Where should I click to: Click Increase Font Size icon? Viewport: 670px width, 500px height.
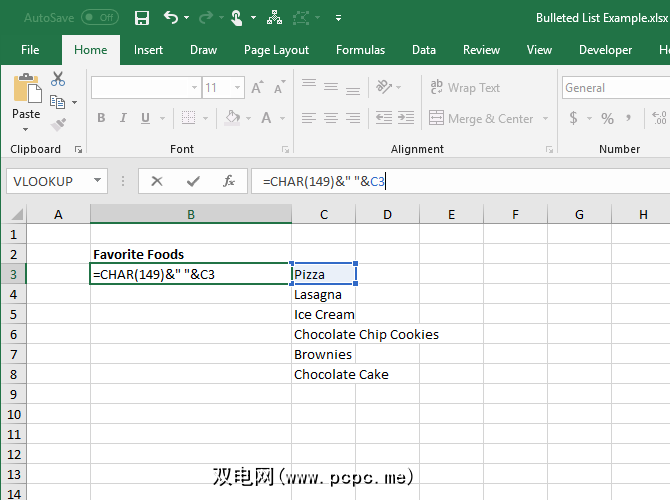point(257,88)
